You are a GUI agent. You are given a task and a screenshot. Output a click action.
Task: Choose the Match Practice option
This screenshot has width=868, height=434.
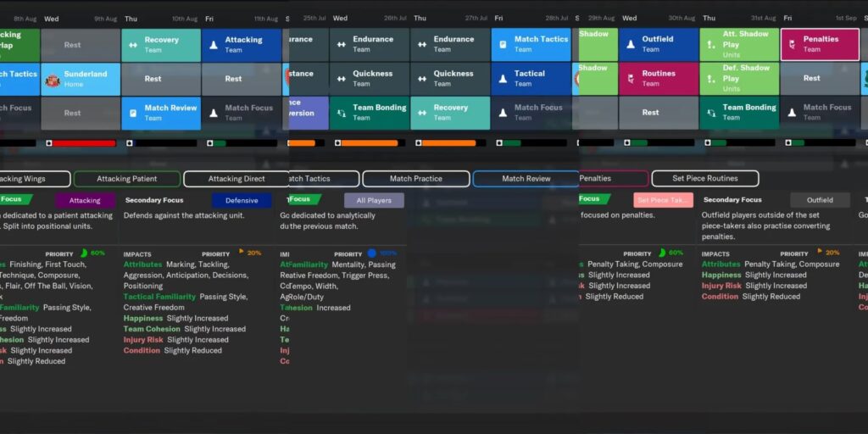(415, 179)
